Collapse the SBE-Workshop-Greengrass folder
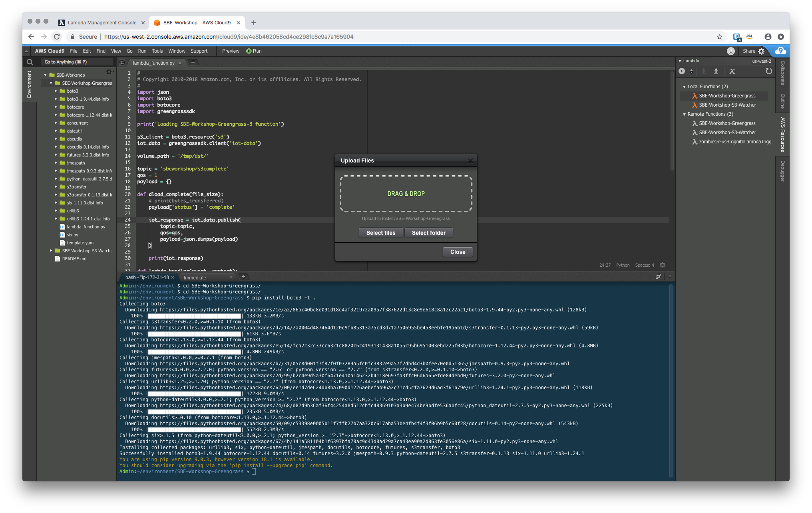The width and height of the screenshot is (812, 513). [51, 83]
